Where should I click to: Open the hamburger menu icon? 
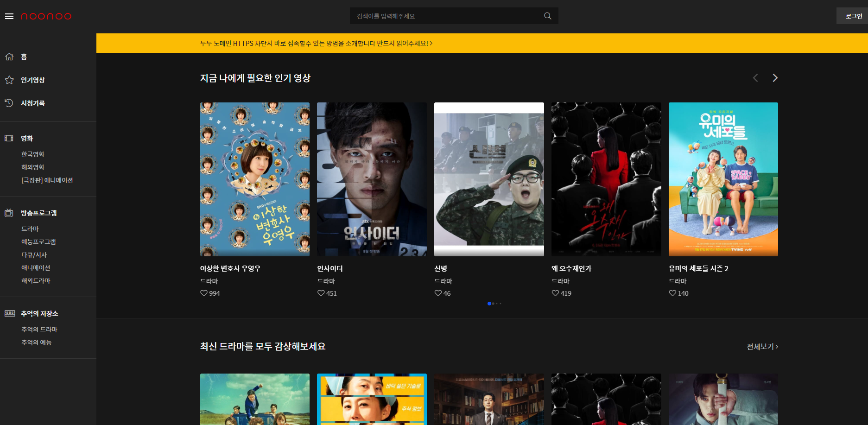[x=9, y=16]
